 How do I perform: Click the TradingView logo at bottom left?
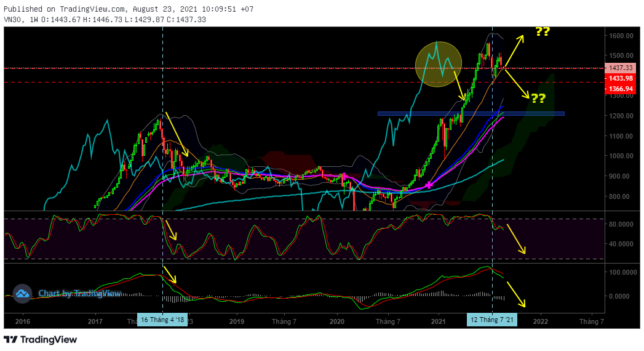pyautogui.click(x=41, y=339)
